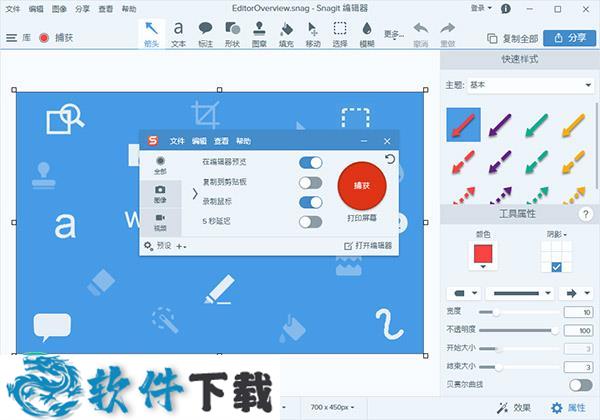Open the red color swatch picker
This screenshot has width=600, height=420.
[483, 255]
